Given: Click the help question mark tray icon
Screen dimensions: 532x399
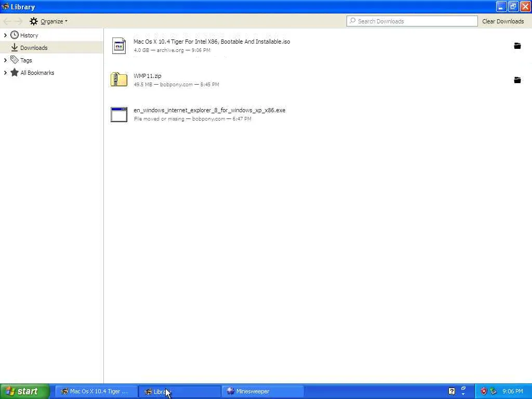Looking at the screenshot, I should pos(451,391).
